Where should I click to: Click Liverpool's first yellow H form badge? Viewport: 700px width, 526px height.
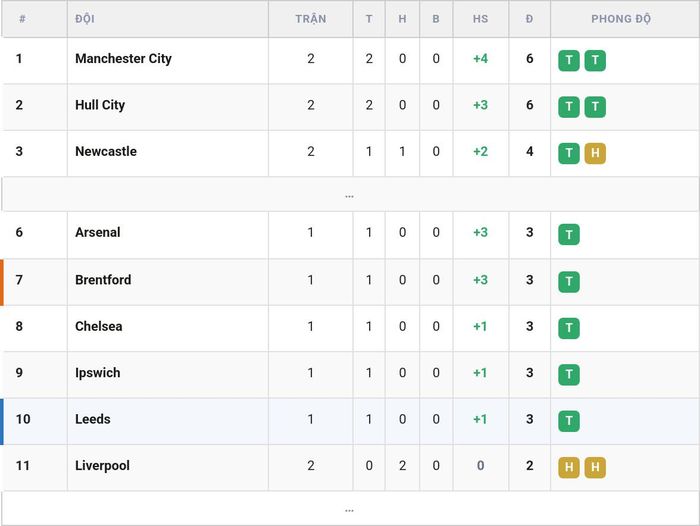[x=569, y=467]
